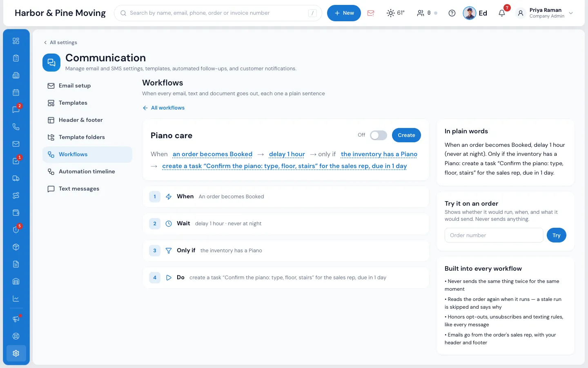Open the help question mark icon
This screenshot has height=368, width=588.
(x=452, y=13)
